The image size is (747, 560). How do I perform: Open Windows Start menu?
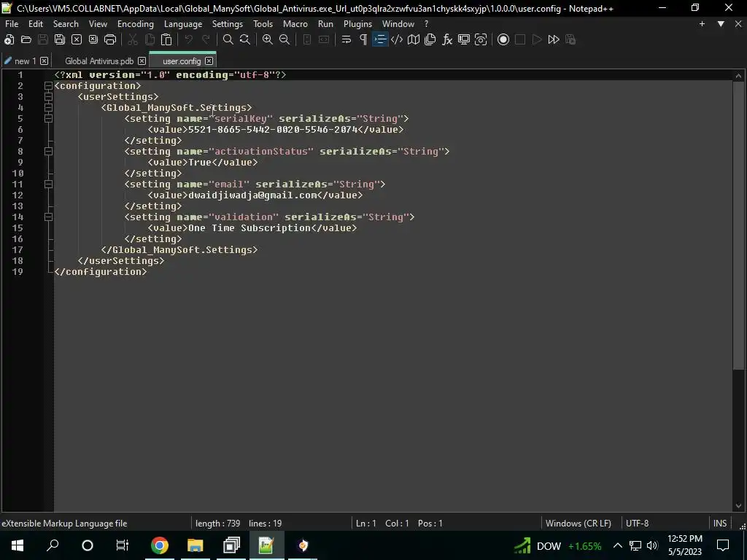click(x=18, y=545)
